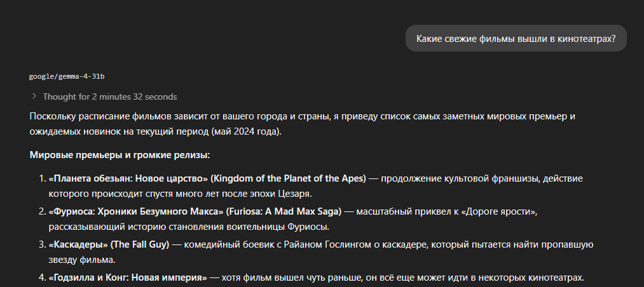644x287 pixels.
Task: Click list number 1 marker
Action: [x=41, y=178]
